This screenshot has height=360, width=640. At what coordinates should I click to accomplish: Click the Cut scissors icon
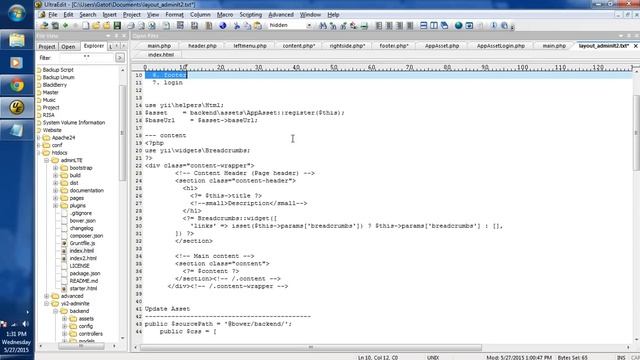coord(237,26)
